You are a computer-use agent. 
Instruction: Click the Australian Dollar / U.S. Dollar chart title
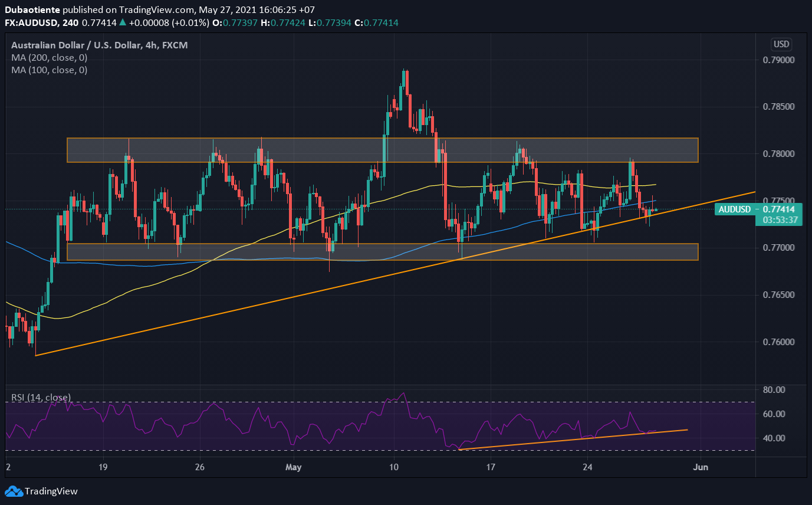pyautogui.click(x=100, y=45)
